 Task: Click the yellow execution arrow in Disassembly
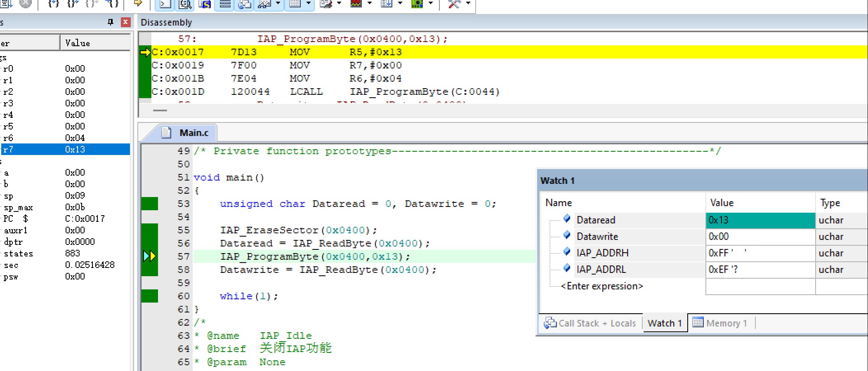point(146,52)
